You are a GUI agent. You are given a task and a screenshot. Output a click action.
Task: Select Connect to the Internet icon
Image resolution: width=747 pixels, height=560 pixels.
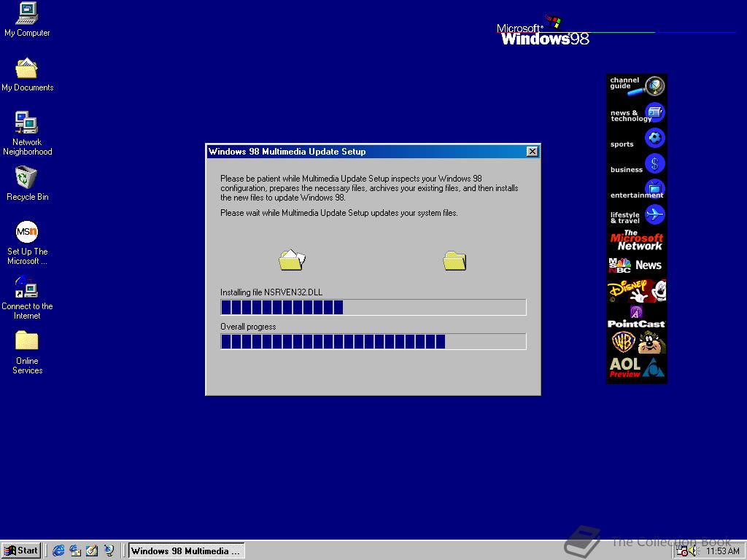(x=27, y=298)
